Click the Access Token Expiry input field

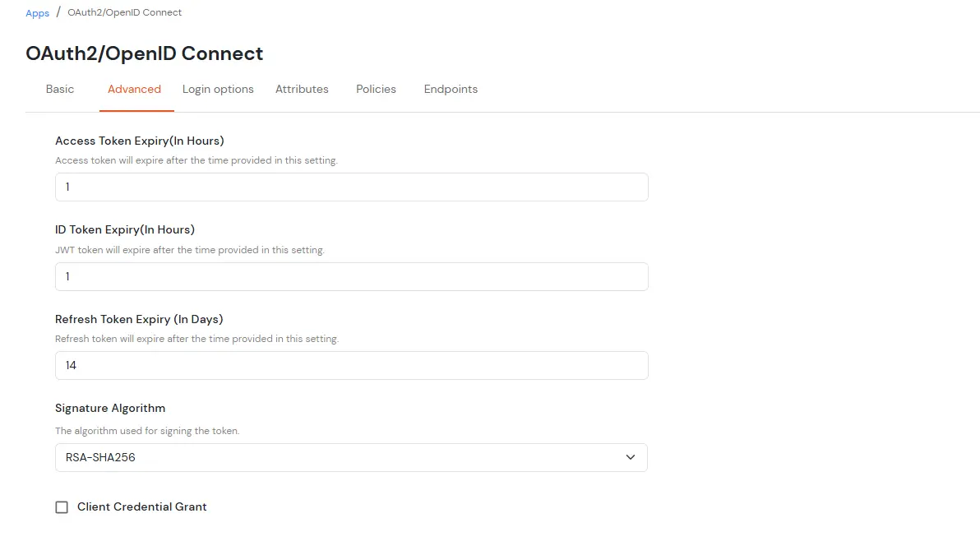[351, 187]
